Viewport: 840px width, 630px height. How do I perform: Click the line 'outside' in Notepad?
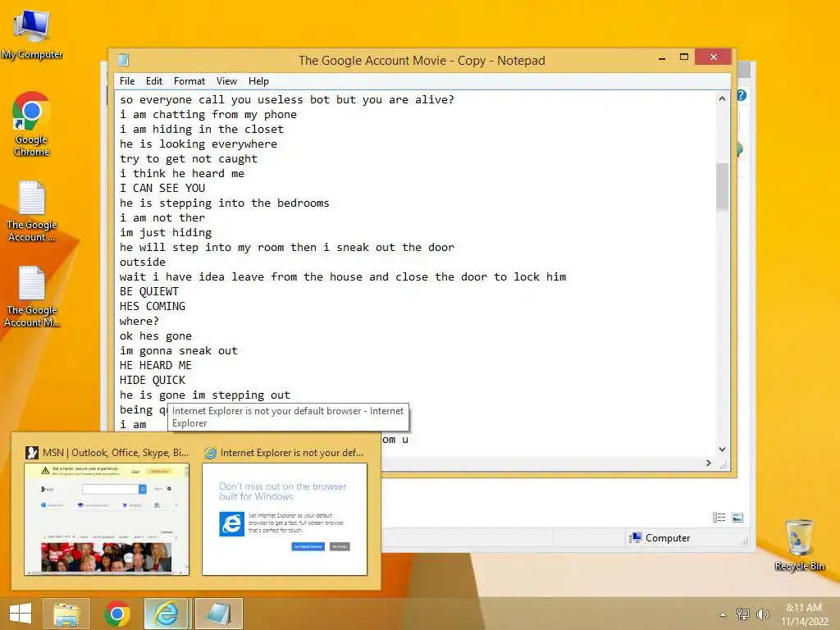(143, 262)
